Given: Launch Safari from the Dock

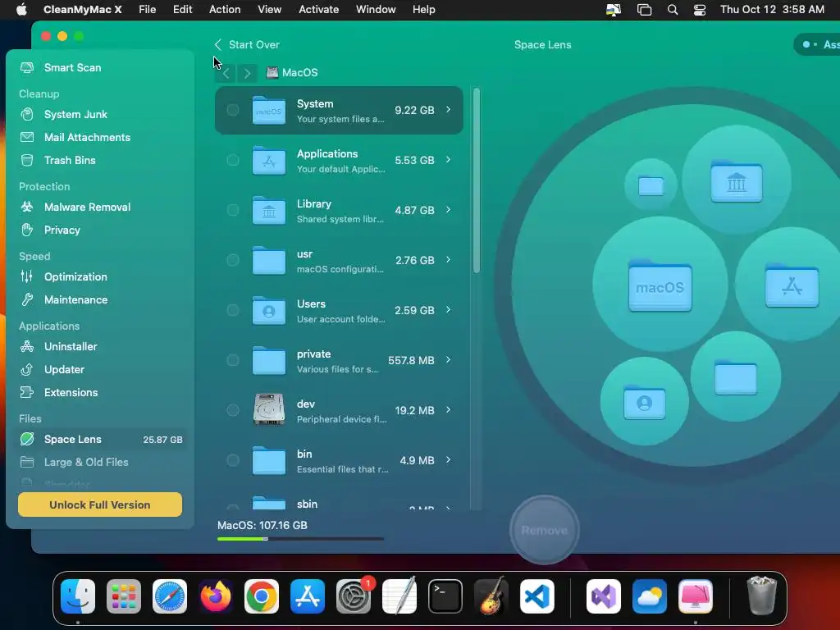Looking at the screenshot, I should (170, 596).
